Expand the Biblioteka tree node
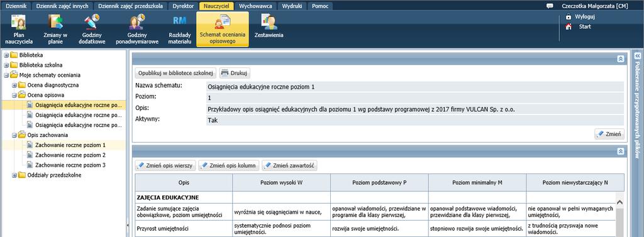This screenshot has width=644, height=237. (x=6, y=55)
